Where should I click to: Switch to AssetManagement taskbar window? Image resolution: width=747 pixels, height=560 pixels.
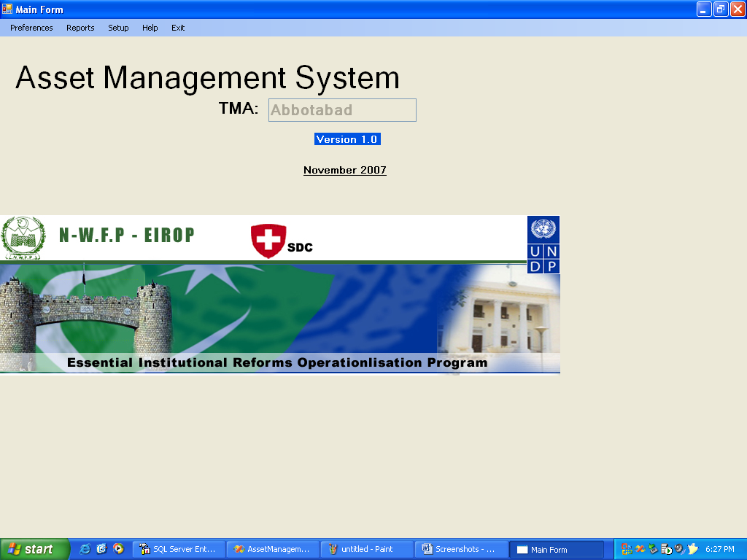273,549
